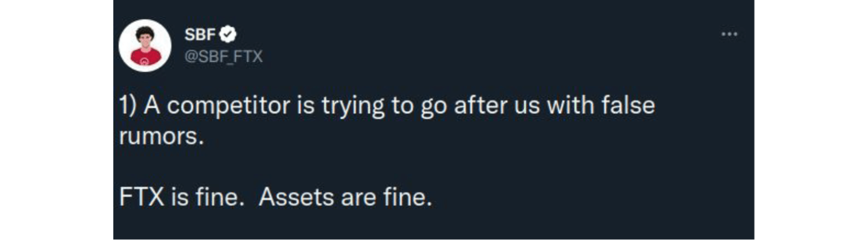
Task: Click the SBF display name
Action: pyautogui.click(x=200, y=34)
